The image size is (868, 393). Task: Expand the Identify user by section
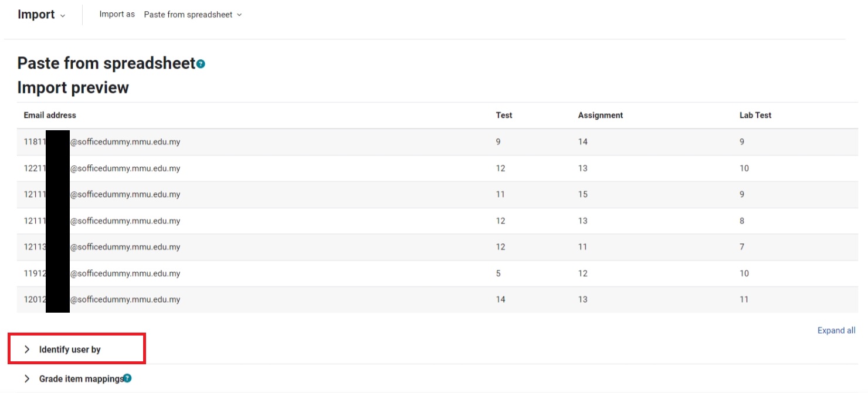pyautogui.click(x=70, y=350)
